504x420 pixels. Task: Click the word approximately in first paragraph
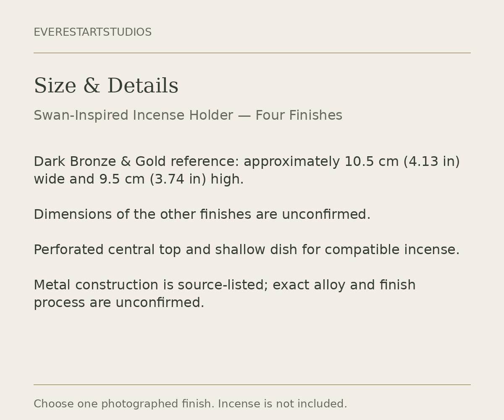coord(291,162)
